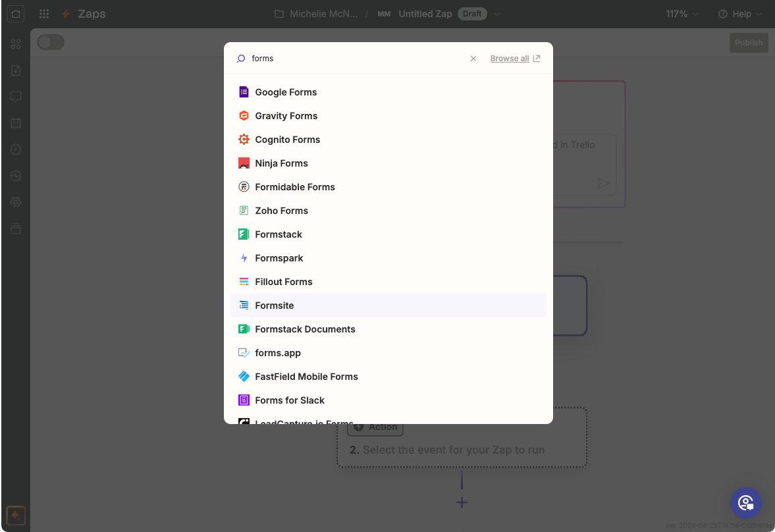Click the search magnifier icon

[x=241, y=59]
